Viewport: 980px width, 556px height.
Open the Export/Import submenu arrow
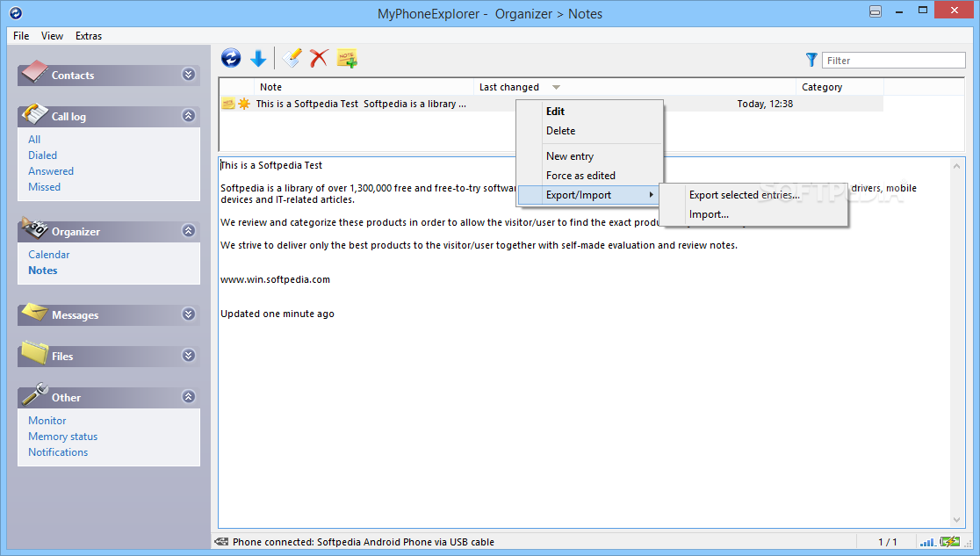click(x=652, y=195)
